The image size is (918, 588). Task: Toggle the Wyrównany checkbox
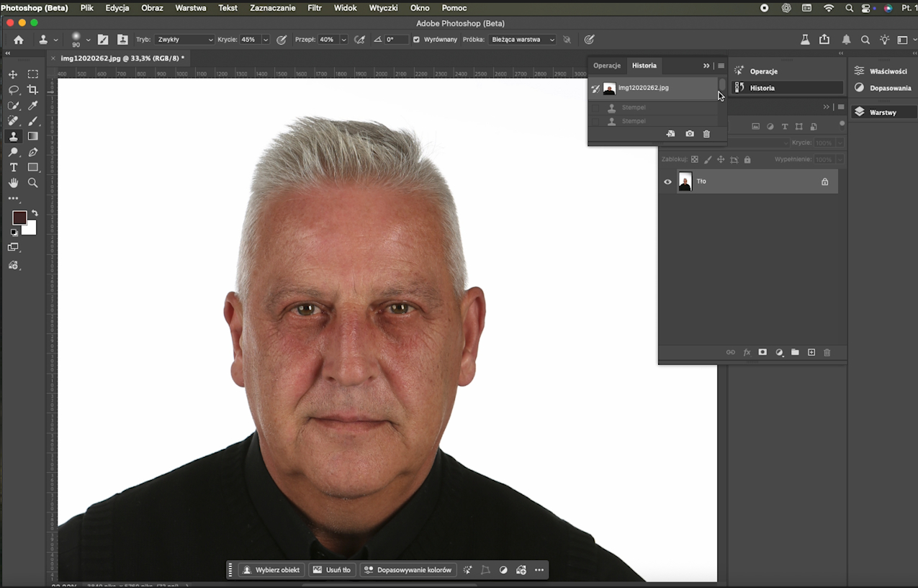(416, 40)
